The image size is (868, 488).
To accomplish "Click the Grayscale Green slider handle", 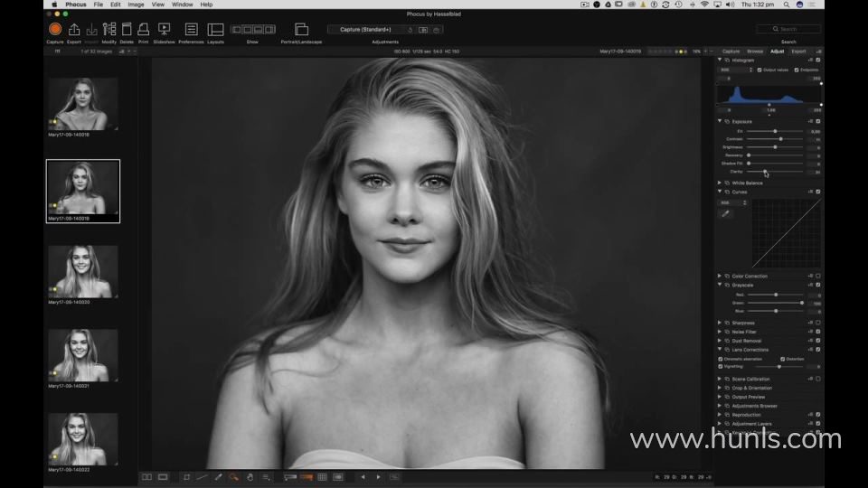I will click(802, 303).
